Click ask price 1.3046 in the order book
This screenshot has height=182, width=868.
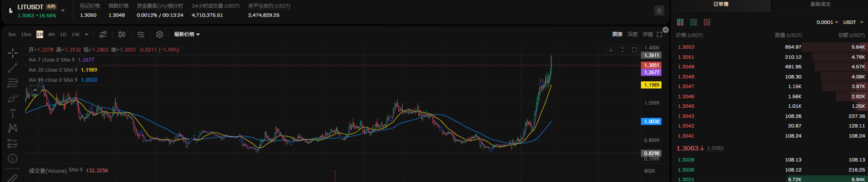[x=686, y=96]
